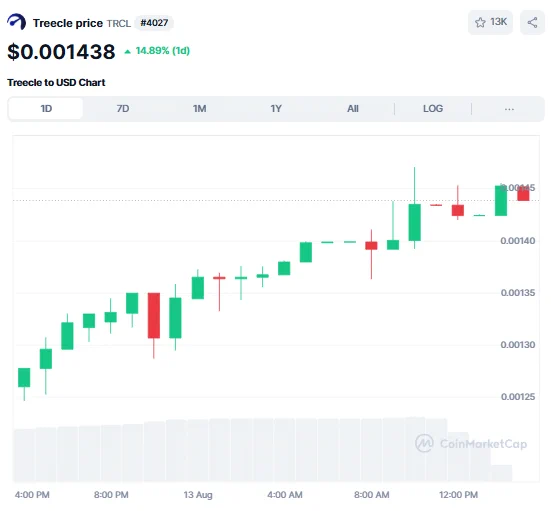Image resolution: width=551 pixels, height=511 pixels.
Task: Click the 0.00125 price axis label
Action: pos(518,397)
